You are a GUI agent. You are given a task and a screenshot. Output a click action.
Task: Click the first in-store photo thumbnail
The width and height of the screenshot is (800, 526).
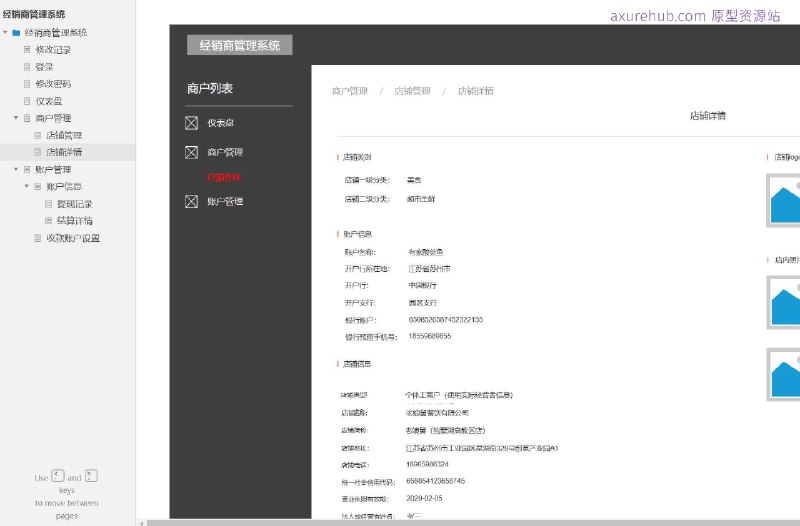783,302
